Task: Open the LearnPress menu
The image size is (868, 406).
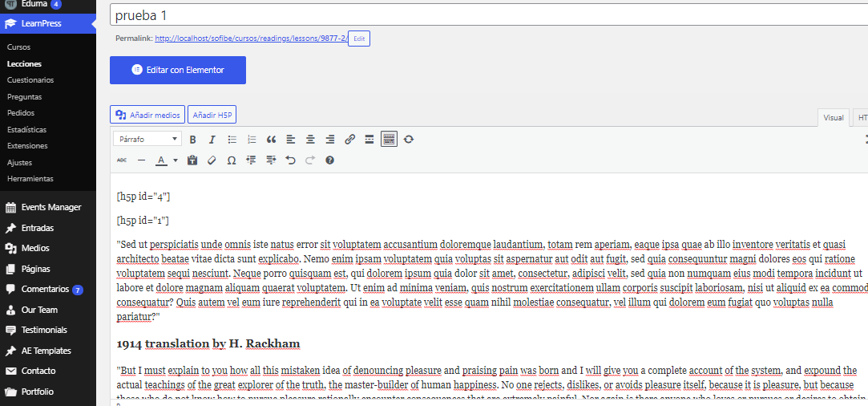Action: click(x=47, y=23)
